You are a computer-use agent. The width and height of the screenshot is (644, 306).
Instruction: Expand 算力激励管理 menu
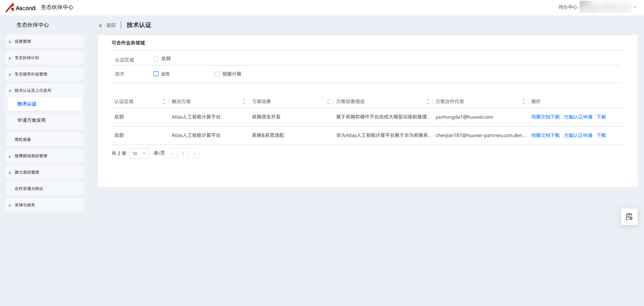[45, 172]
